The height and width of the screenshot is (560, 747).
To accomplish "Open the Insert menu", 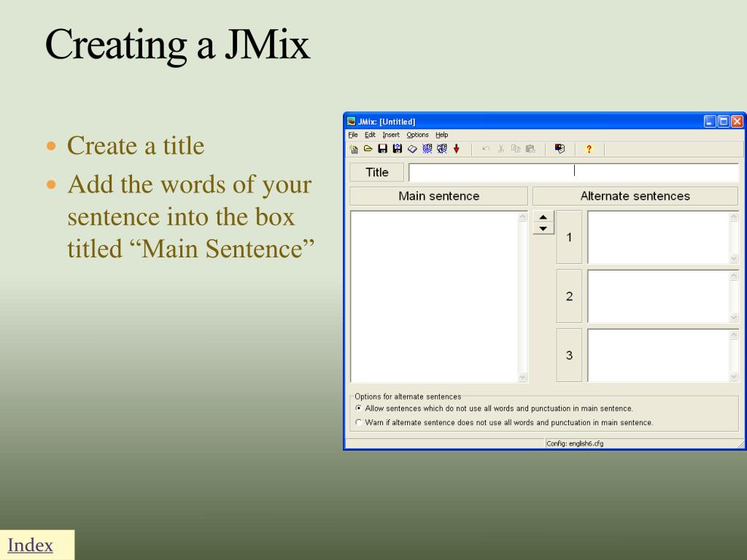I will point(391,135).
